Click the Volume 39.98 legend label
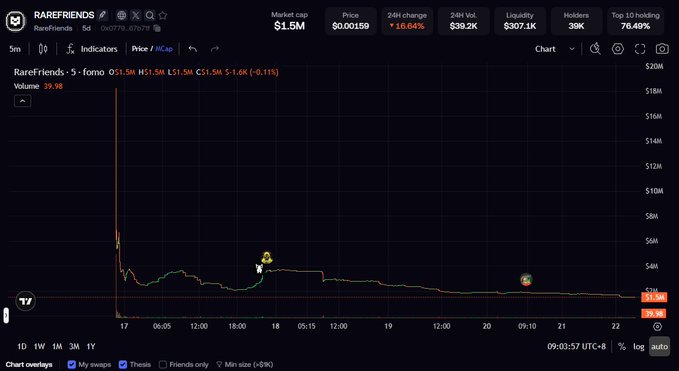Image resolution: width=679 pixels, height=371 pixels. [x=38, y=86]
